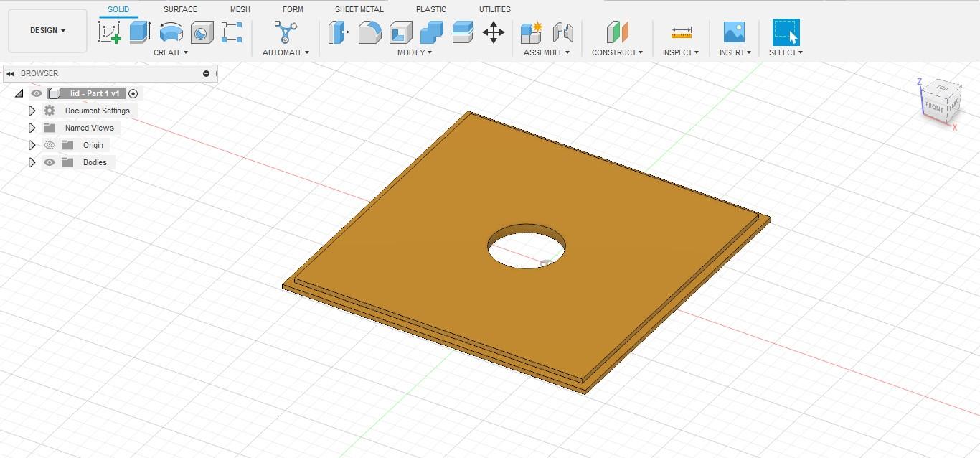This screenshot has height=458, width=980.
Task: Select the Fillet tool icon
Action: coord(369,32)
